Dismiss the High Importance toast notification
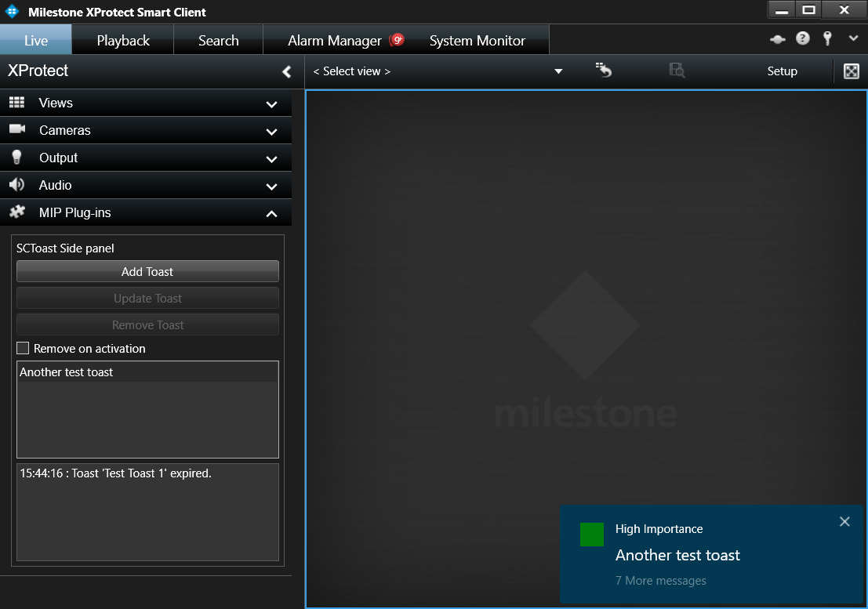868x609 pixels. click(844, 522)
